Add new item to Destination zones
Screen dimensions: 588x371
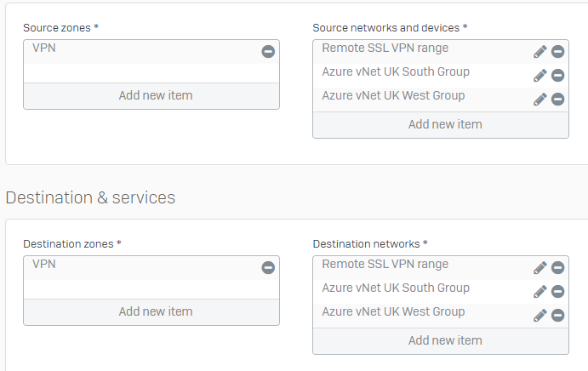151,312
